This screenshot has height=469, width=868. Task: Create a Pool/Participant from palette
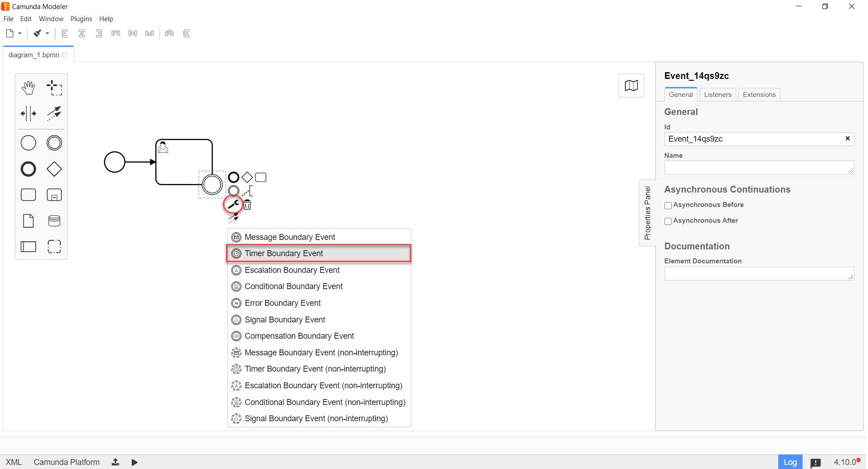click(28, 247)
